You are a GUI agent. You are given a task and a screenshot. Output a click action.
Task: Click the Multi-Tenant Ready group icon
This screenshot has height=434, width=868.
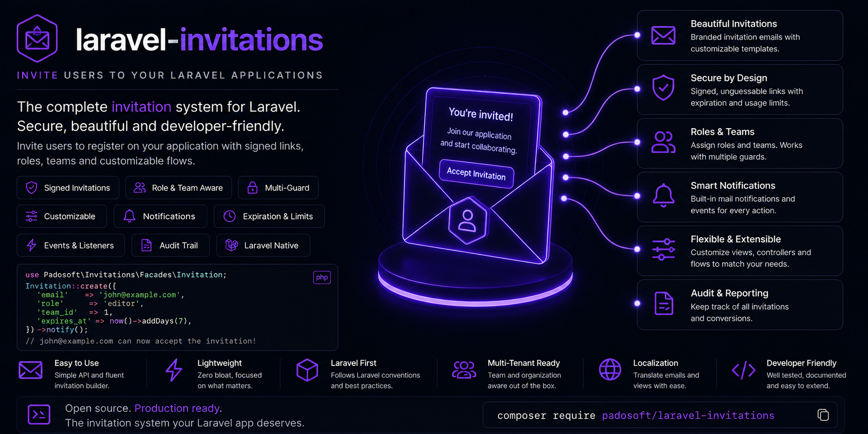click(x=464, y=370)
